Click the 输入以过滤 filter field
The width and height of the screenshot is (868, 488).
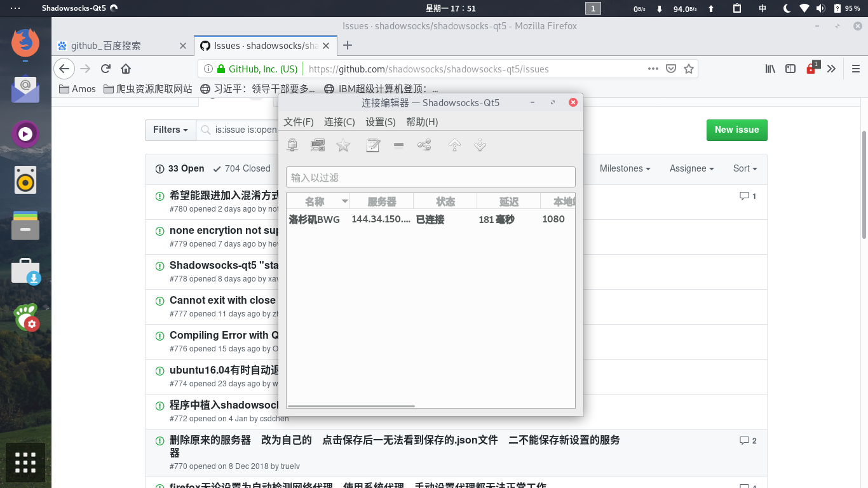[431, 177]
